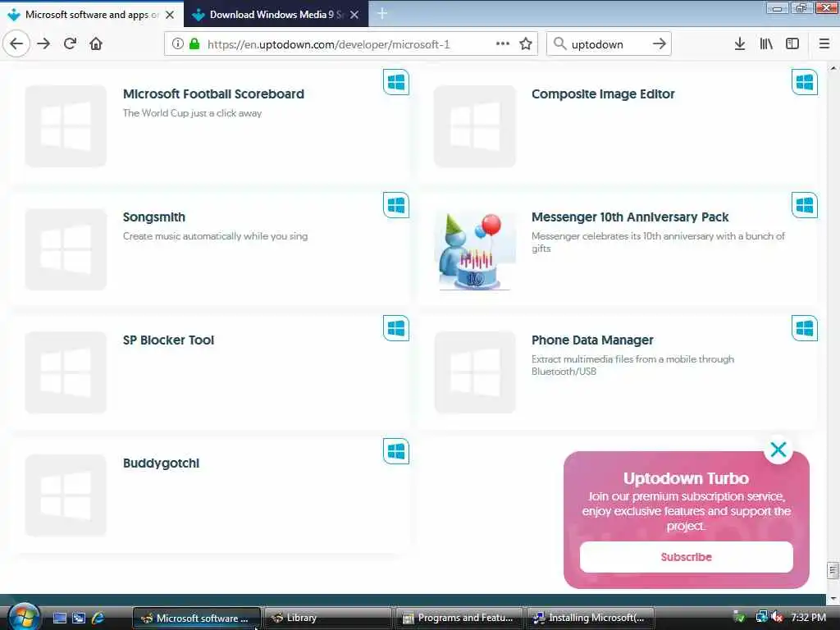Click the muted volume tray icon
The image size is (840, 630).
click(x=777, y=618)
